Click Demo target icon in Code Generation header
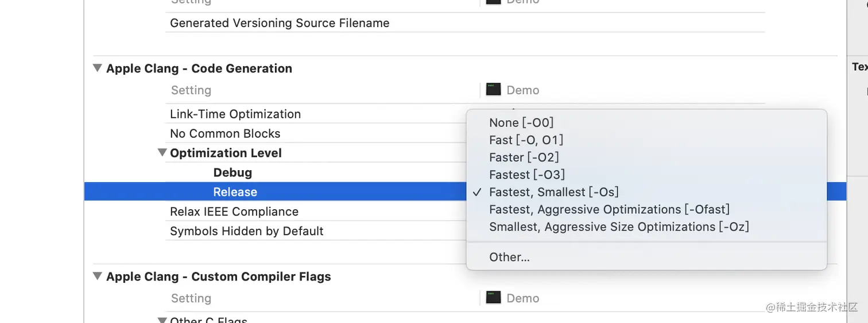Viewport: 868px width, 323px height. pos(493,90)
